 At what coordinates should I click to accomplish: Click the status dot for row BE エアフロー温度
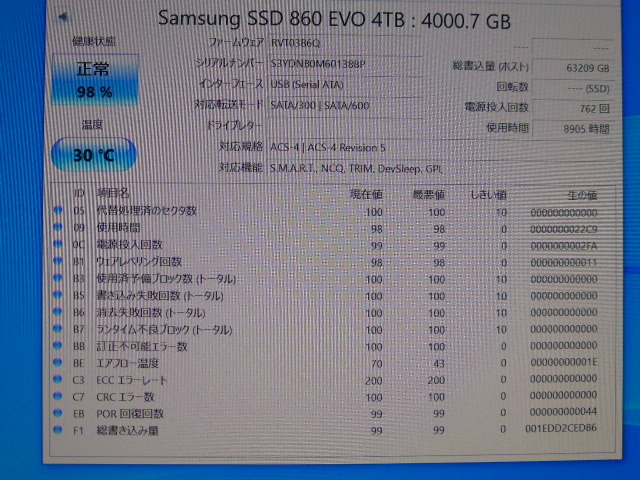point(58,362)
